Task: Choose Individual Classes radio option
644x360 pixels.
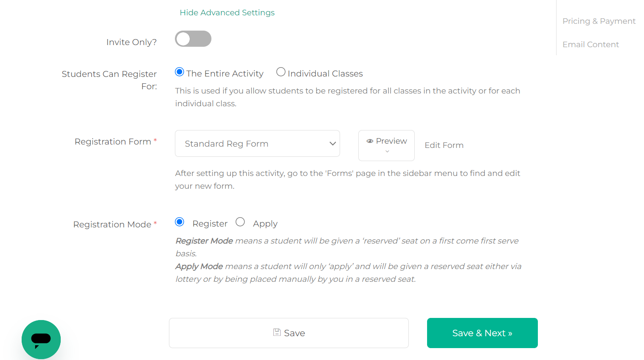Action: pyautogui.click(x=281, y=72)
